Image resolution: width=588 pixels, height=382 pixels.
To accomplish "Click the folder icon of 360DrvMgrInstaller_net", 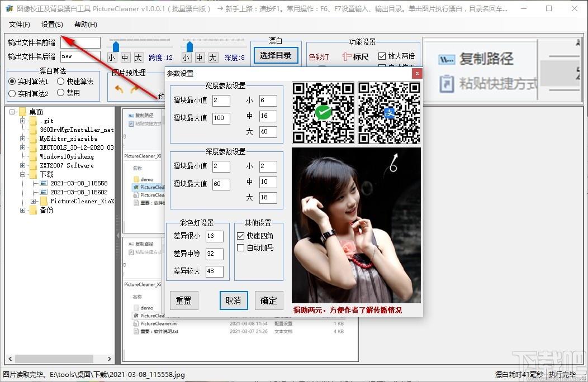I will click(x=33, y=130).
